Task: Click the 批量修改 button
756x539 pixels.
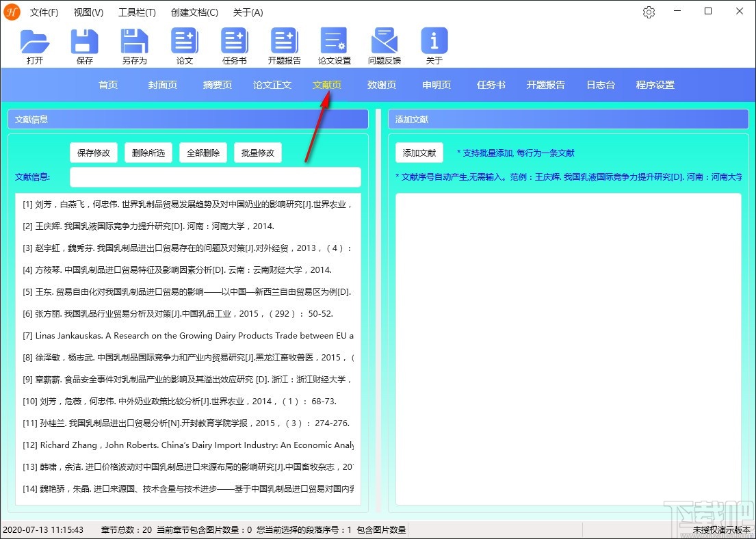Action: tap(257, 152)
